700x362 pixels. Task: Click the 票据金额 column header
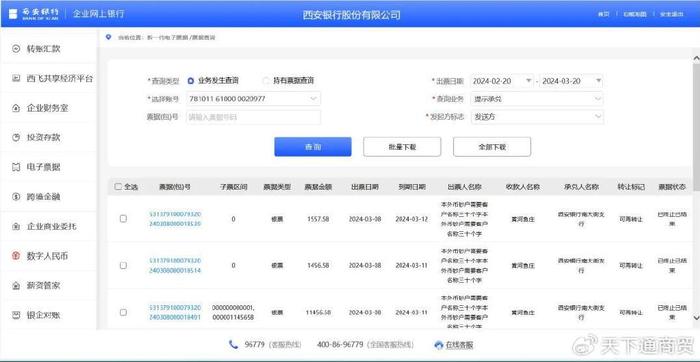pos(318,187)
